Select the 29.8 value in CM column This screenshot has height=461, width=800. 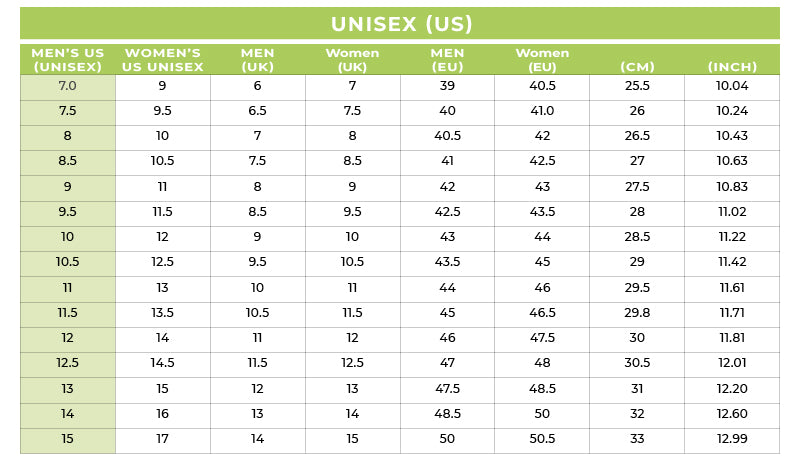pyautogui.click(x=637, y=313)
